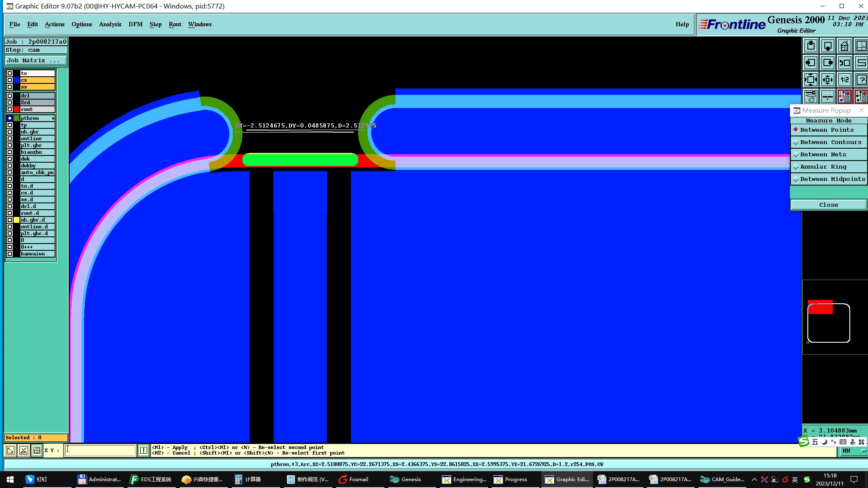Image resolution: width=868 pixels, height=488 pixels.
Task: Click the X Y coordinate input field
Action: point(100,450)
